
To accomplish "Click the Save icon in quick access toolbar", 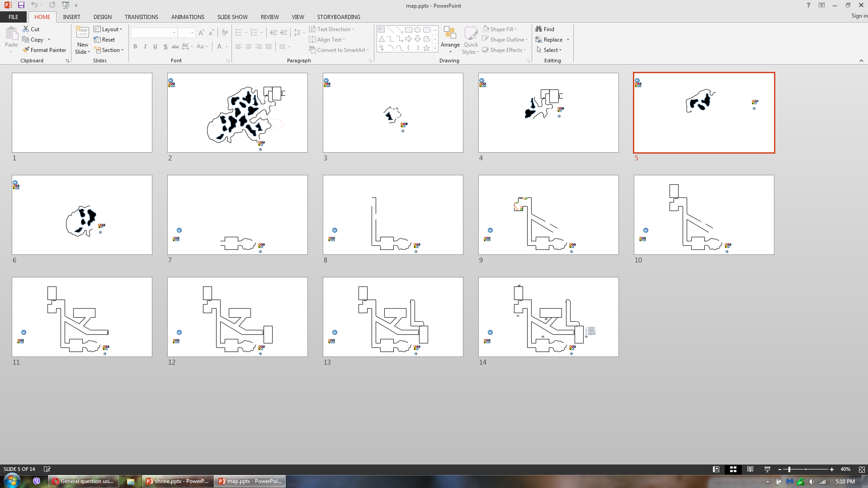I will (21, 5).
